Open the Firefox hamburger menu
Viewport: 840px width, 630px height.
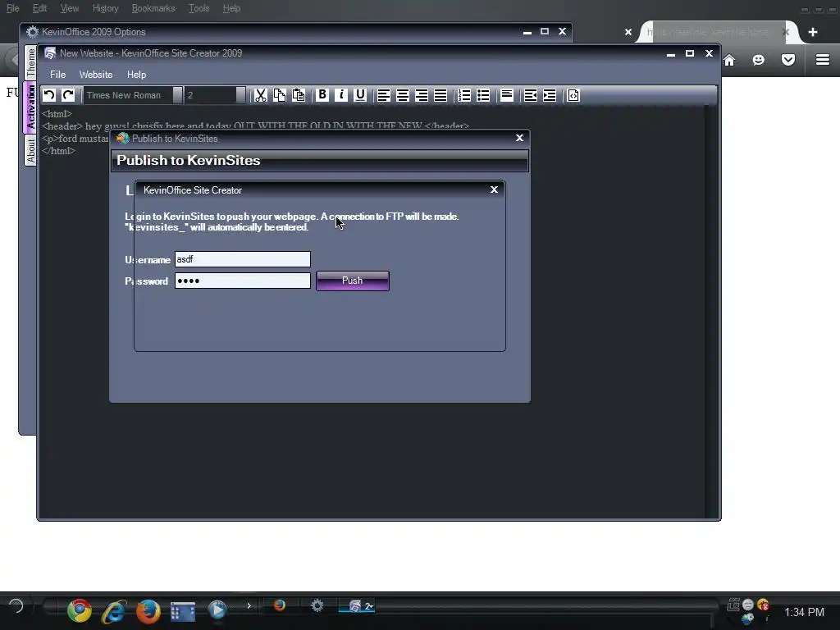(x=823, y=60)
